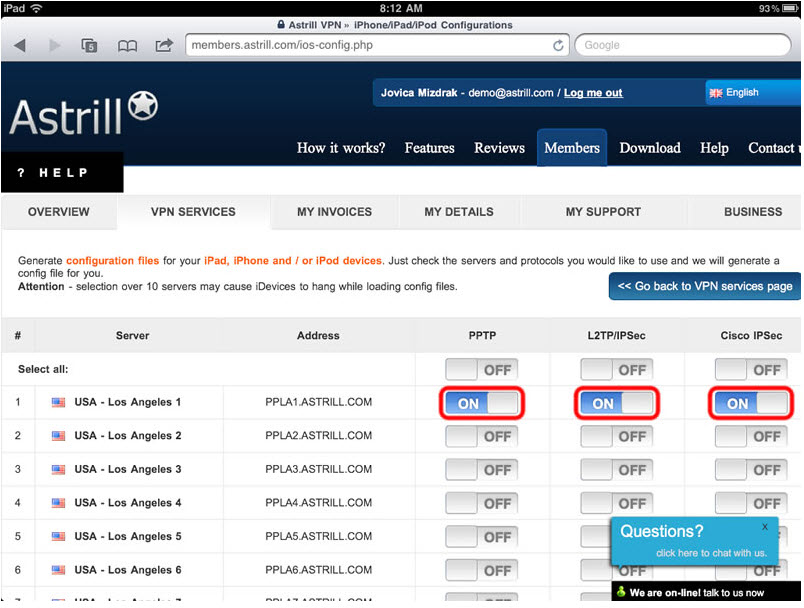This screenshot has width=804, height=608.
Task: Open the My Invoices tab
Action: (334, 212)
